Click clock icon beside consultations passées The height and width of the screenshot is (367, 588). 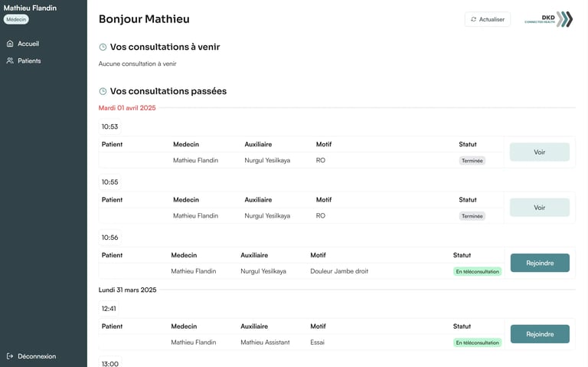pos(103,91)
